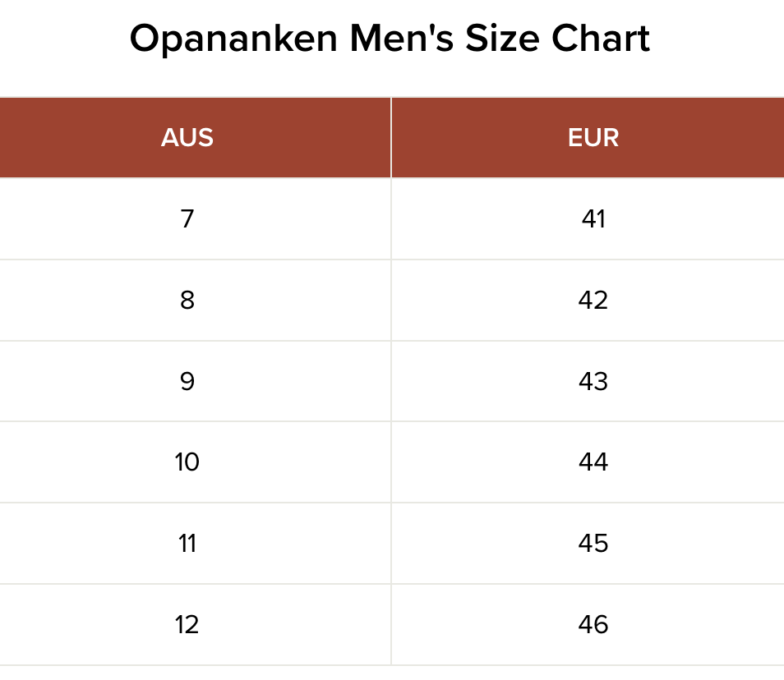Click the word "Chart" in the heading
The height and width of the screenshot is (680, 784).
(x=601, y=39)
